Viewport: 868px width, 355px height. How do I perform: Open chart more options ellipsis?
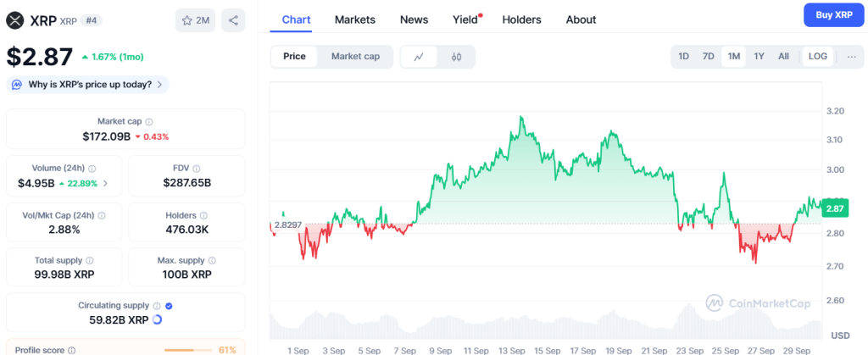[x=851, y=57]
